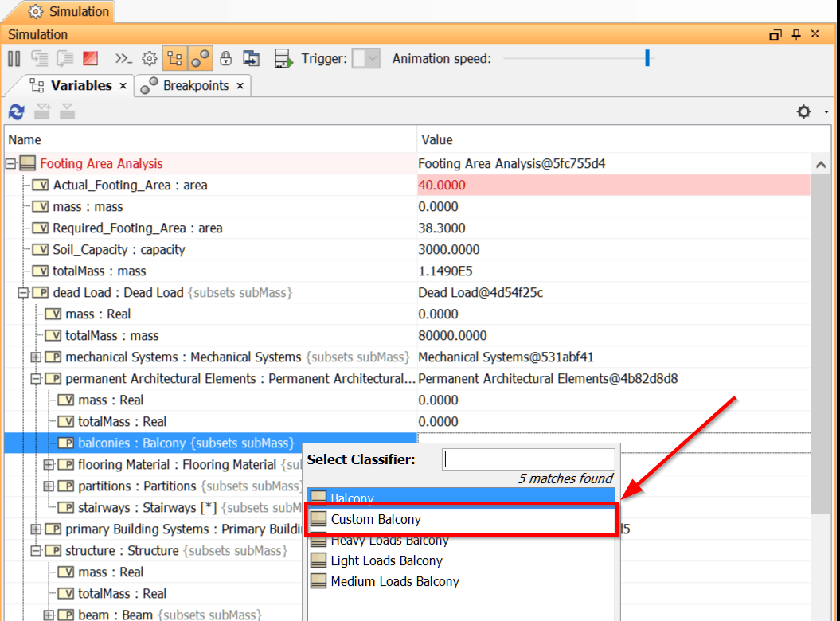Click scroll up arrow of variables table
Image resolution: width=840 pixels, height=621 pixels.
coord(821,165)
